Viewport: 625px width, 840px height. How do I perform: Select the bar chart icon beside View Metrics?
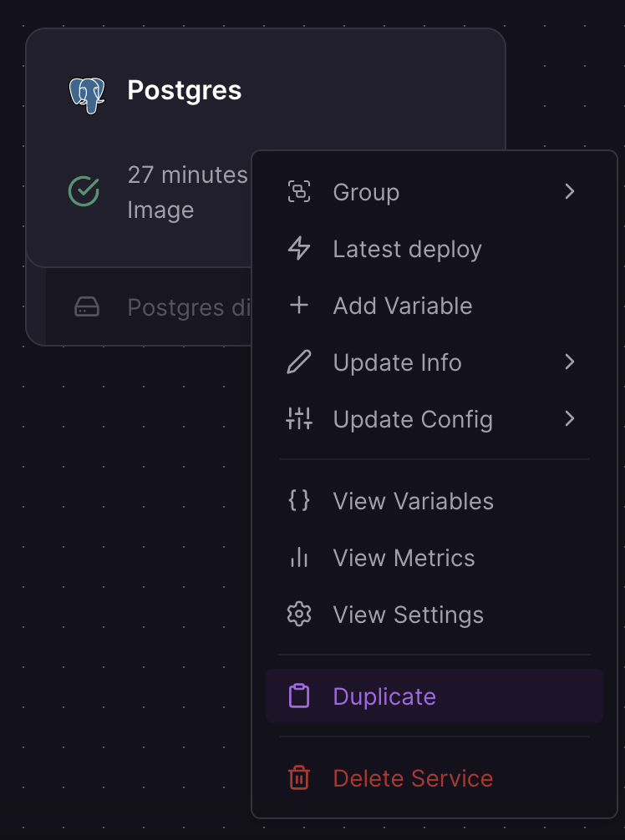pyautogui.click(x=299, y=557)
